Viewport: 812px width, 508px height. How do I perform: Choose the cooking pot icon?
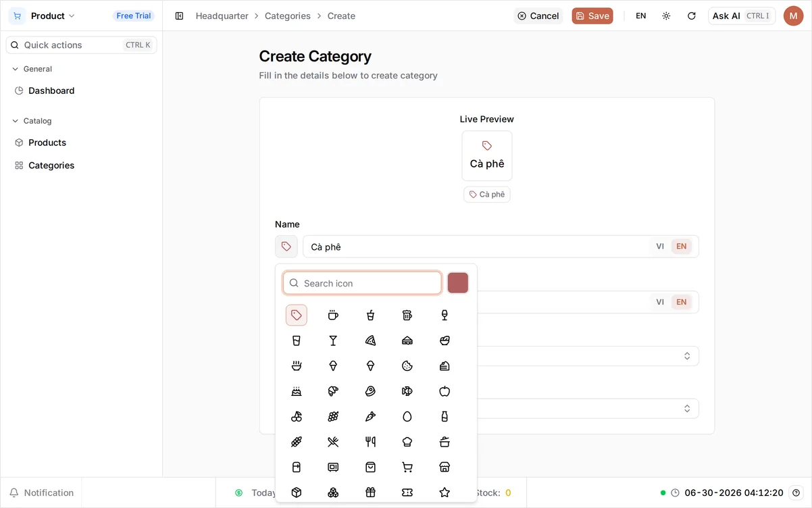point(445,442)
